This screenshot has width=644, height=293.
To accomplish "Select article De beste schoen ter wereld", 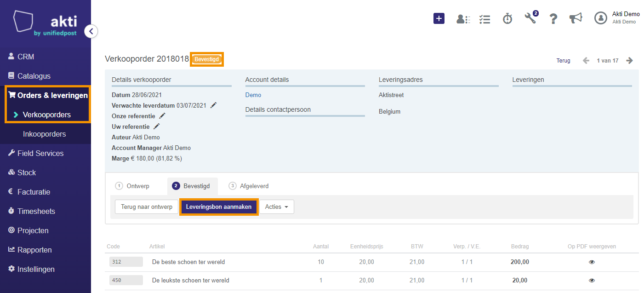I will coord(188,262).
